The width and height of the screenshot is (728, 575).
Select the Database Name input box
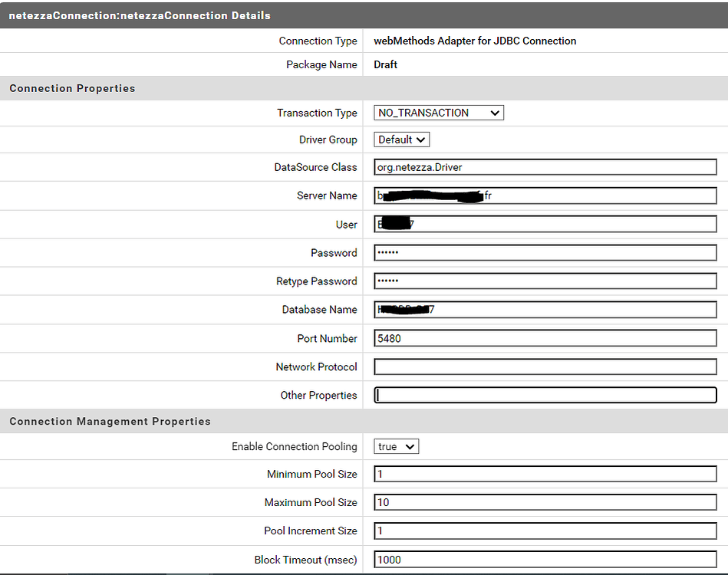pos(545,310)
